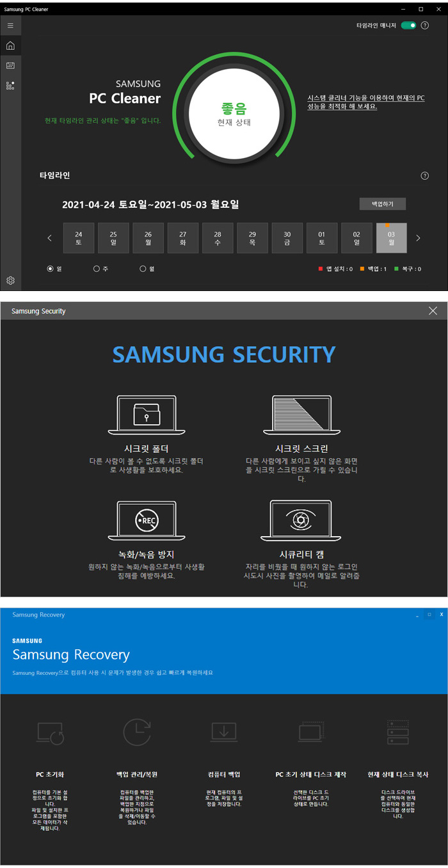Select the highlighted 03 월 date tile
The image size is (448, 868).
pyautogui.click(x=392, y=239)
